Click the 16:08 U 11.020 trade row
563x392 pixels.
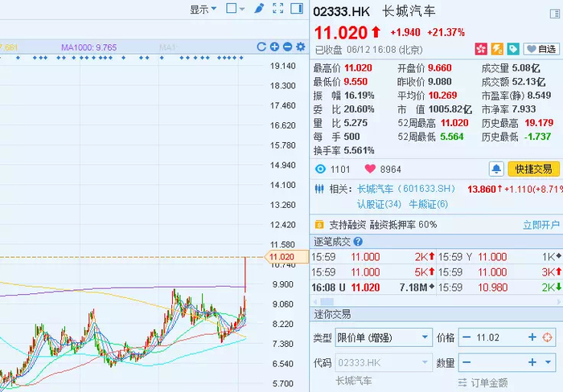pyautogui.click(x=373, y=288)
